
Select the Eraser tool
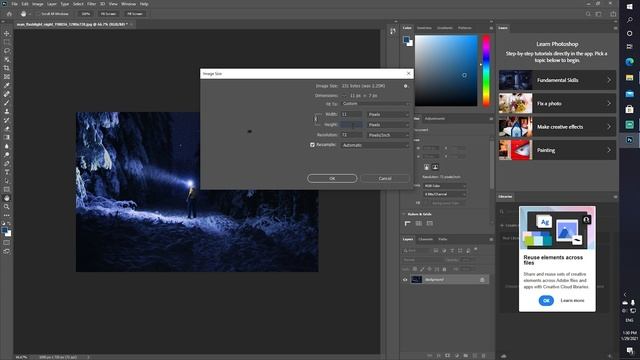7,129
